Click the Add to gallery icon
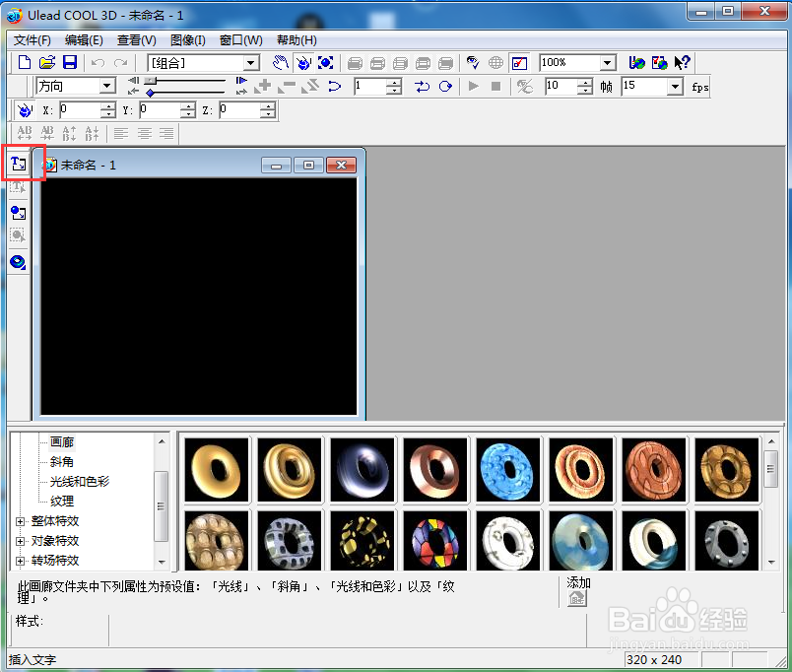 pyautogui.click(x=576, y=598)
